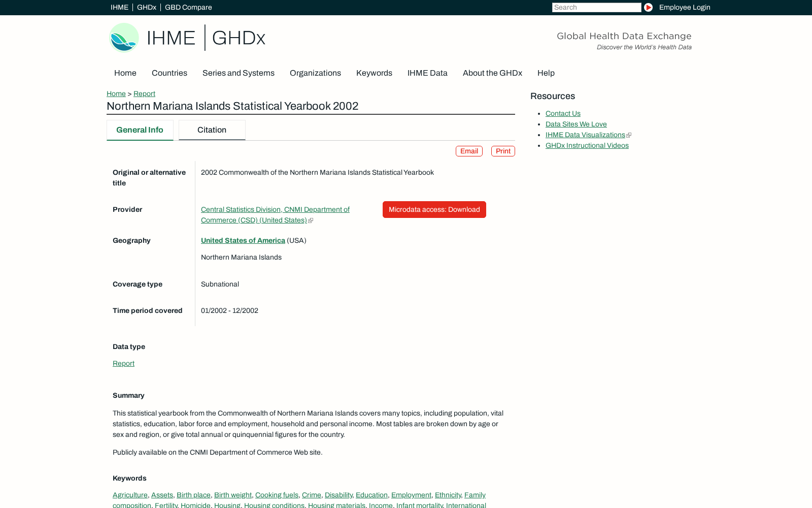The image size is (812, 508).
Task: Click the Home breadcrumb link
Action: 116,93
